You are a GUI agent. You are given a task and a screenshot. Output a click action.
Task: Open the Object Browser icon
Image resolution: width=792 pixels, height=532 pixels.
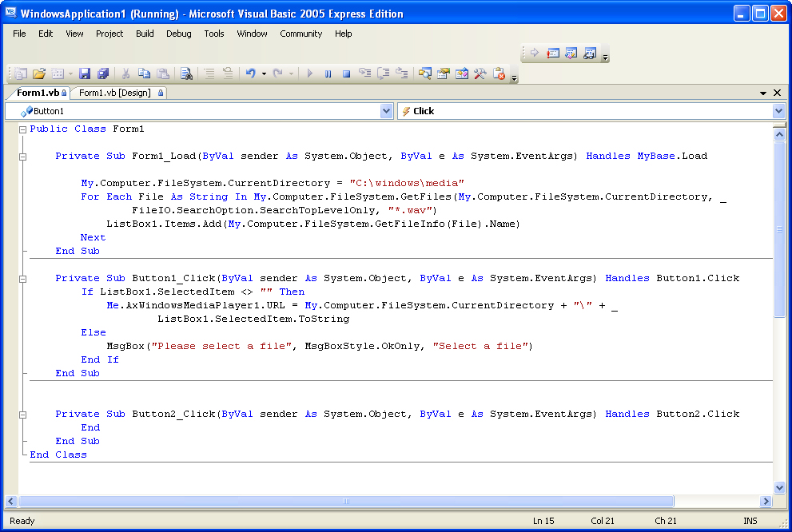[462, 73]
